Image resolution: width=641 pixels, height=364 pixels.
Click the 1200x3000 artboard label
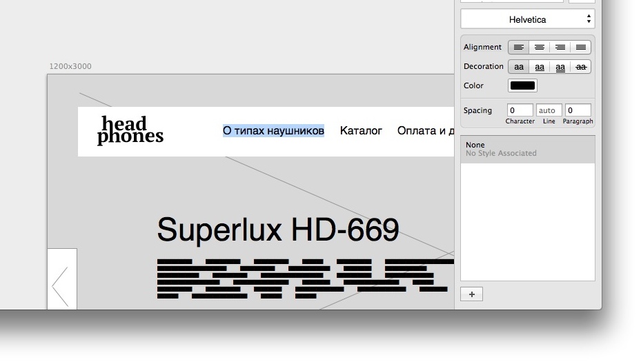70,66
